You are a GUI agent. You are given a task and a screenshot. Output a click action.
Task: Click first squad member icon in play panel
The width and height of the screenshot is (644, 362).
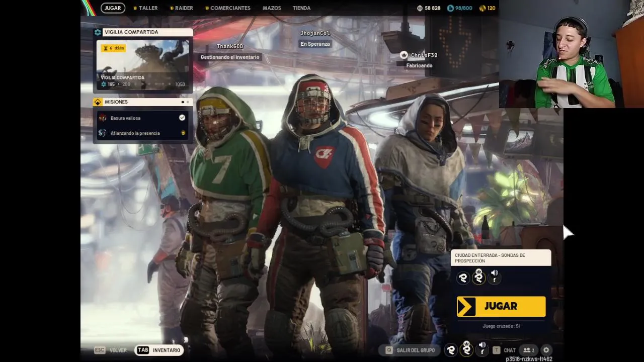(x=463, y=278)
